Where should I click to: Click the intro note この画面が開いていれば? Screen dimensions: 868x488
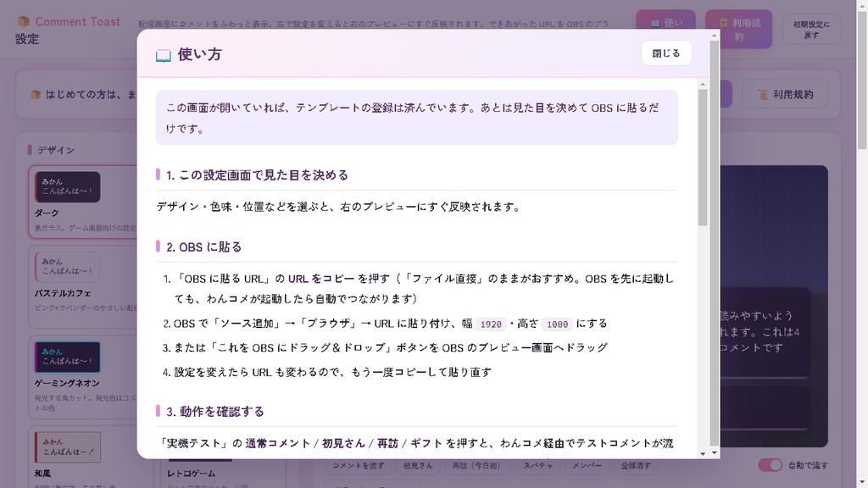(417, 118)
